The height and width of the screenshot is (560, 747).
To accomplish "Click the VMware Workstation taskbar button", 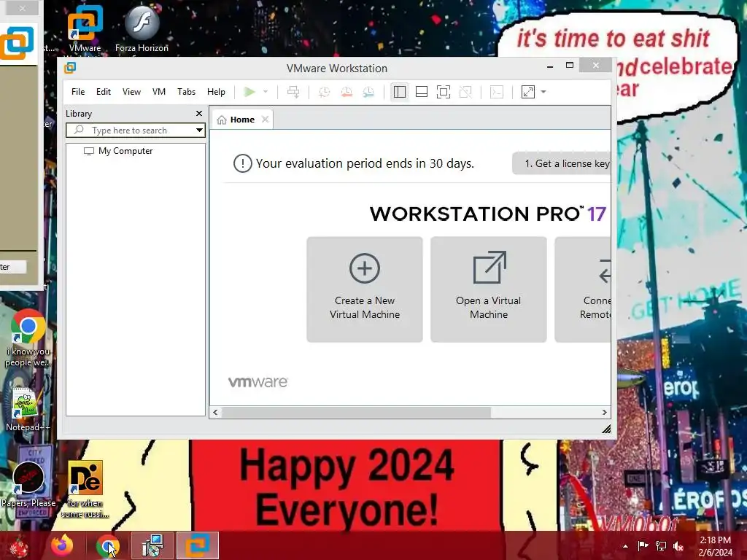I will pyautogui.click(x=198, y=545).
